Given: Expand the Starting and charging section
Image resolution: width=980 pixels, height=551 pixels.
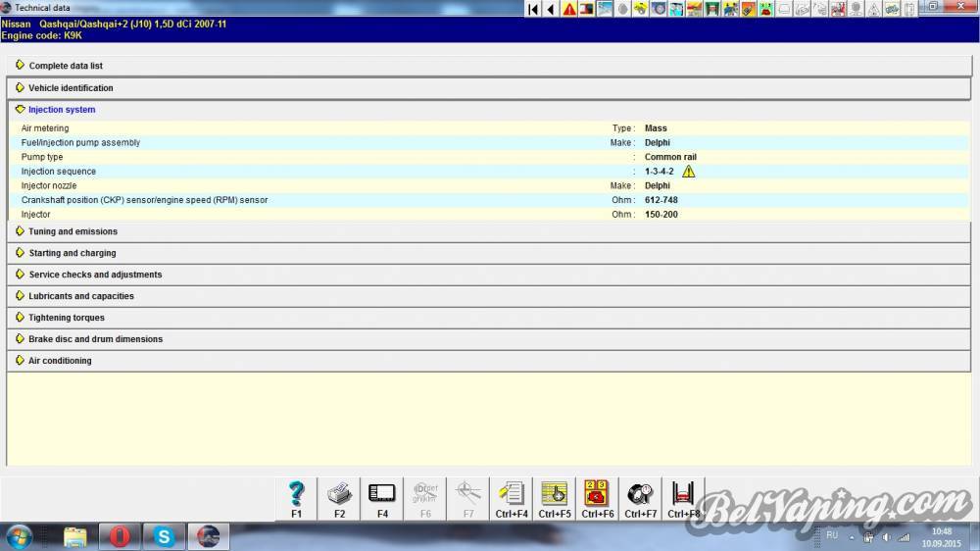Looking at the screenshot, I should click(489, 253).
